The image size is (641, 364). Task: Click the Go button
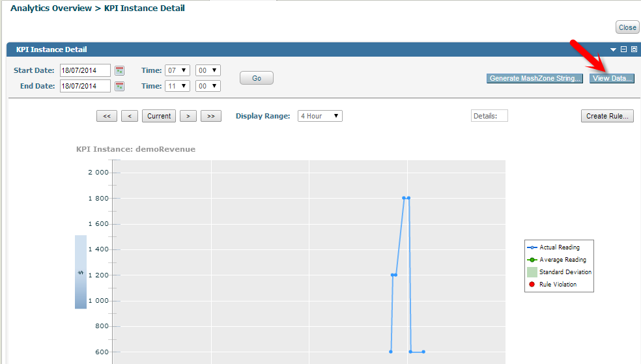[257, 78]
